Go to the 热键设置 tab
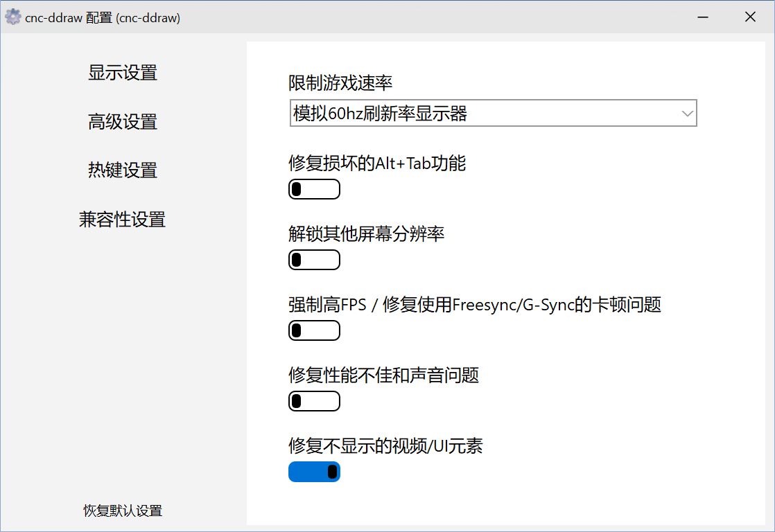The height and width of the screenshot is (532, 775). [x=123, y=170]
